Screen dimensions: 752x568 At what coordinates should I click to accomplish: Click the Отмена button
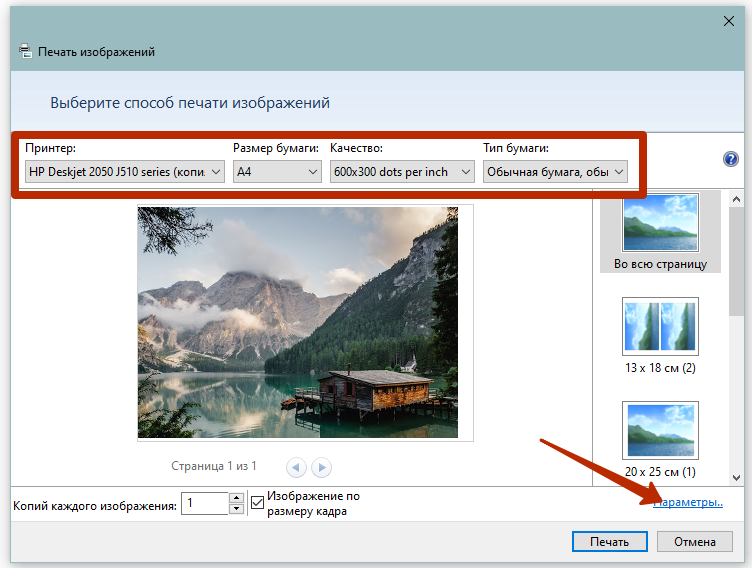pyautogui.click(x=694, y=542)
